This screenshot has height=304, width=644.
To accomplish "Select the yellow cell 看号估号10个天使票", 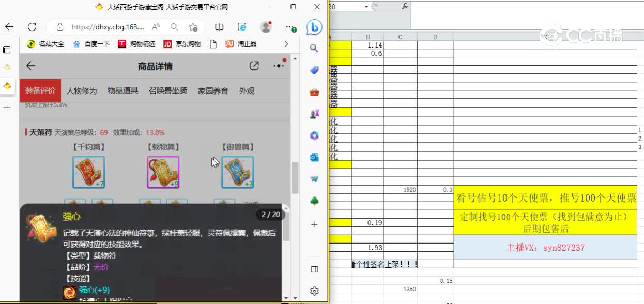I will (x=545, y=198).
